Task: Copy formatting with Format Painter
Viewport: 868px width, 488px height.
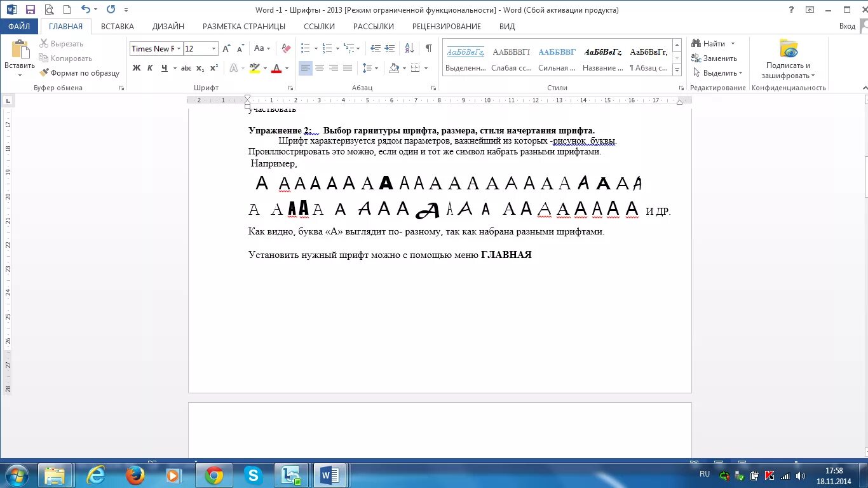Action: point(79,73)
